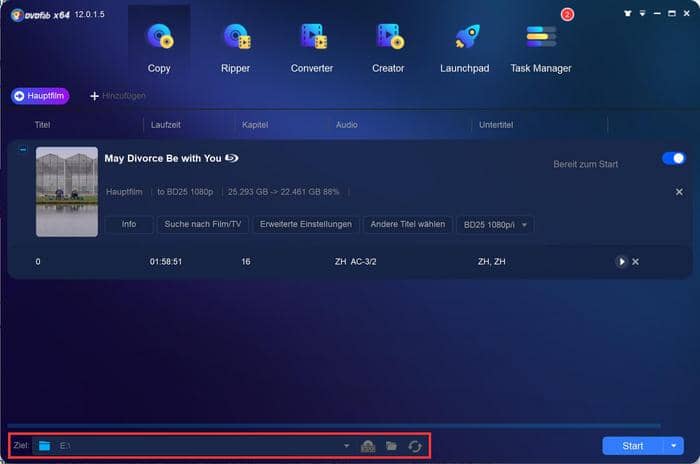Viewport: 700px width, 464px height.
Task: Click the shirt skin icon in title bar
Action: [x=628, y=13]
